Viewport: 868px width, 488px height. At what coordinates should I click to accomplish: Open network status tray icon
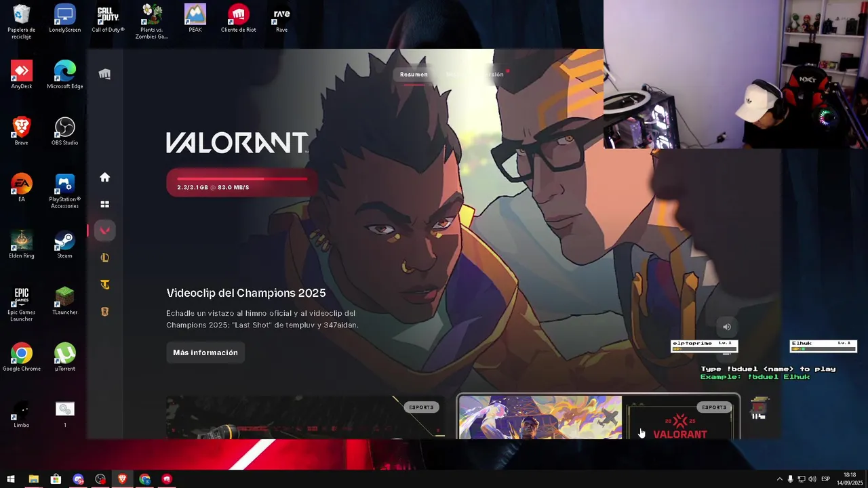801,479
